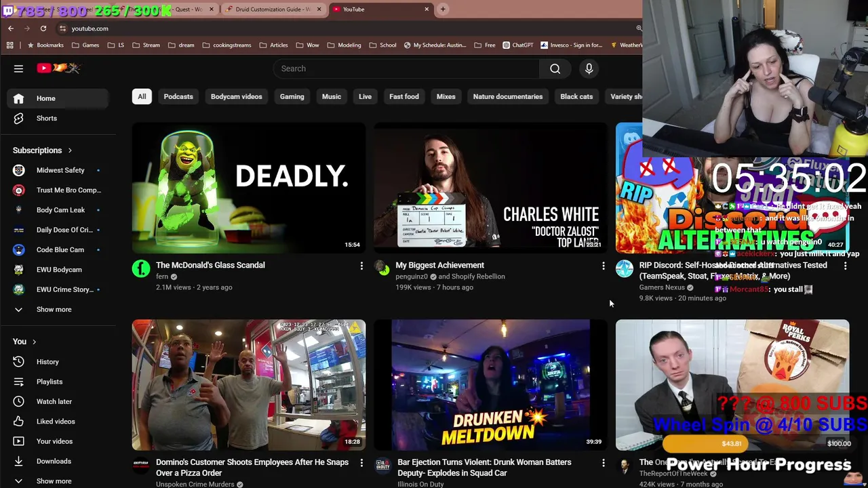Open fern channel avatar
This screenshot has width=868, height=488.
[140, 269]
